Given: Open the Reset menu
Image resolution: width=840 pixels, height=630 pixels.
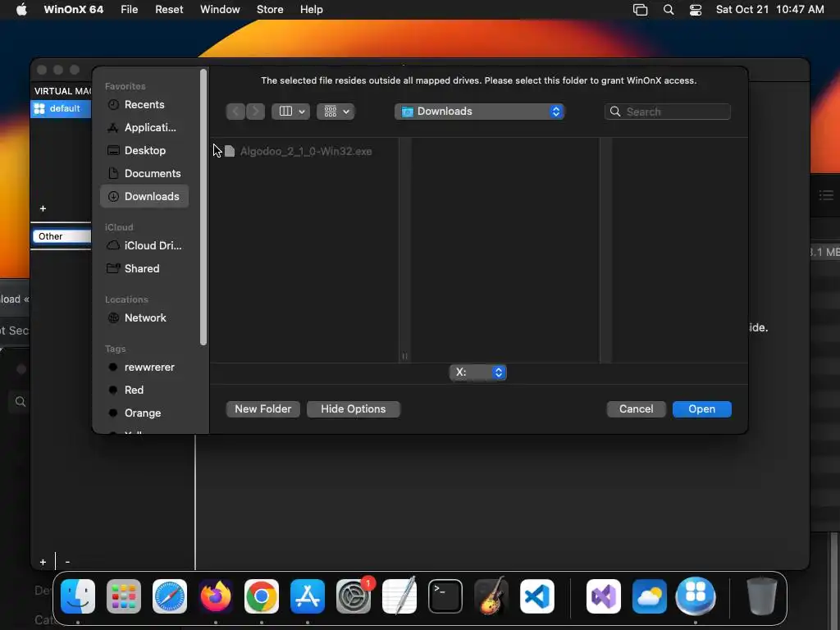Looking at the screenshot, I should tap(169, 10).
